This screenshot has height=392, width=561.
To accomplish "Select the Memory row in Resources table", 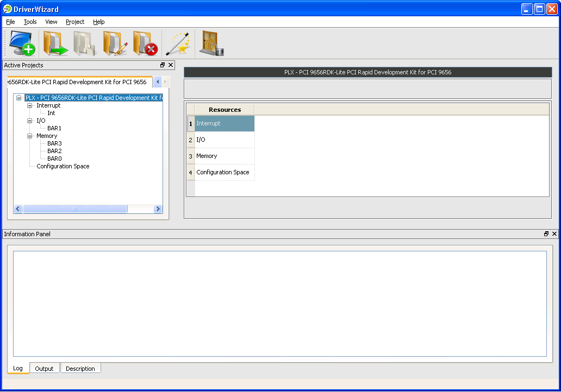I will click(225, 156).
